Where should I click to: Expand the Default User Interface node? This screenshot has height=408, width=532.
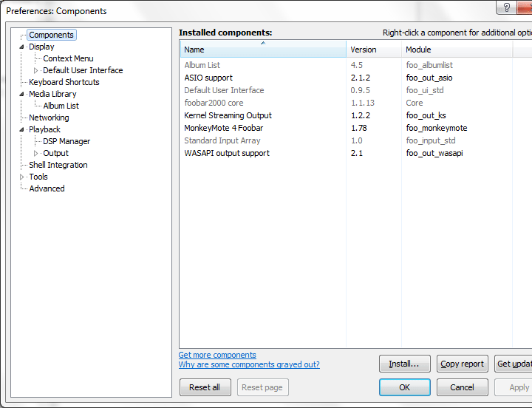click(35, 71)
